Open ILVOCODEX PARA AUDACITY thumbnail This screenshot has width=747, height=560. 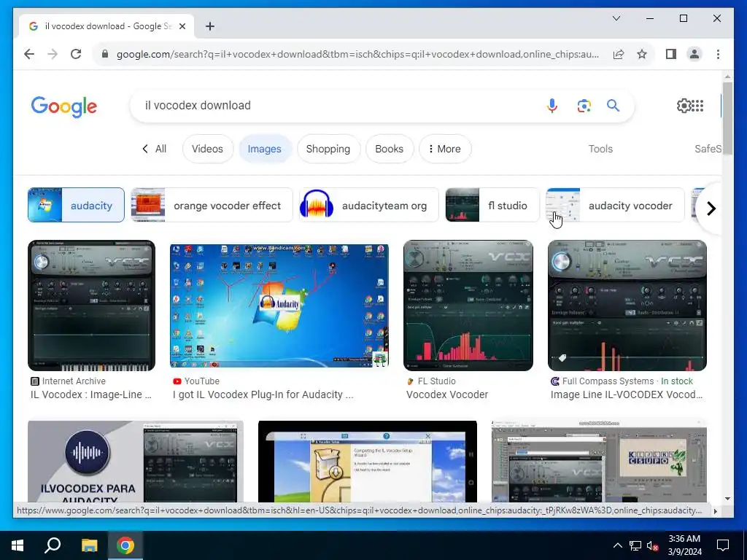point(135,461)
